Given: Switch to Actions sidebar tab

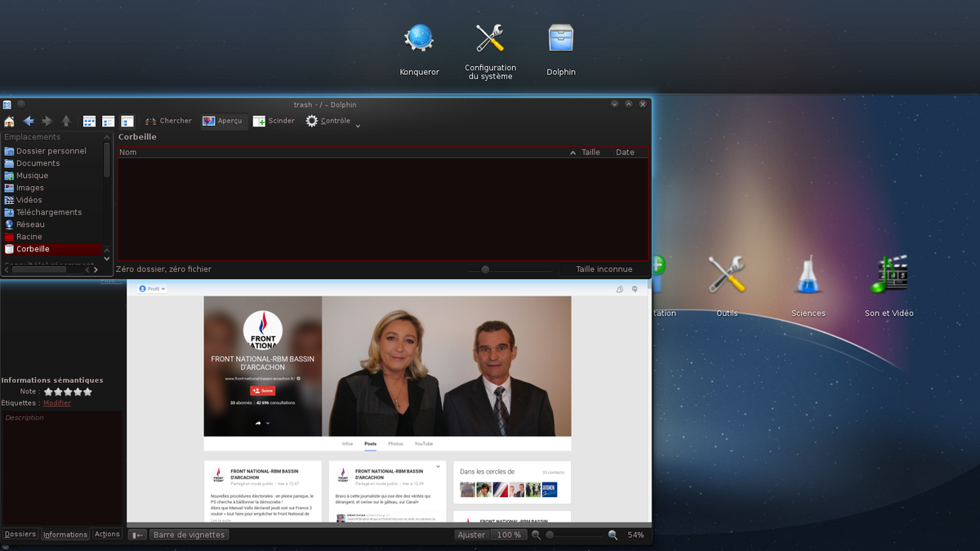Looking at the screenshot, I should (107, 534).
